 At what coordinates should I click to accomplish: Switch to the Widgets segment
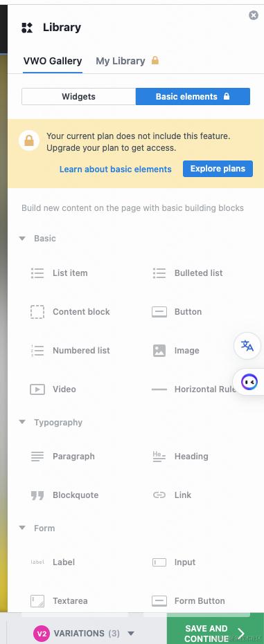click(78, 97)
